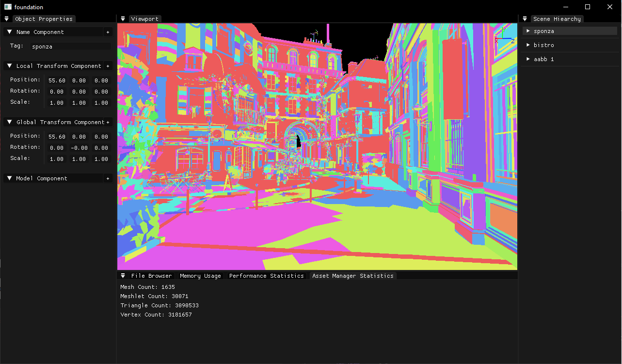Collapse the Global Transform Component section
The height and width of the screenshot is (364, 622).
9,122
